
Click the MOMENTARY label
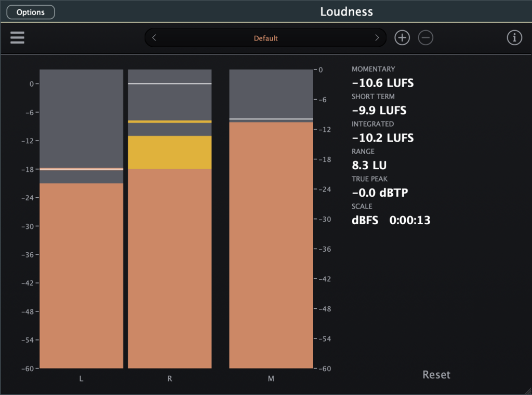pyautogui.click(x=373, y=69)
